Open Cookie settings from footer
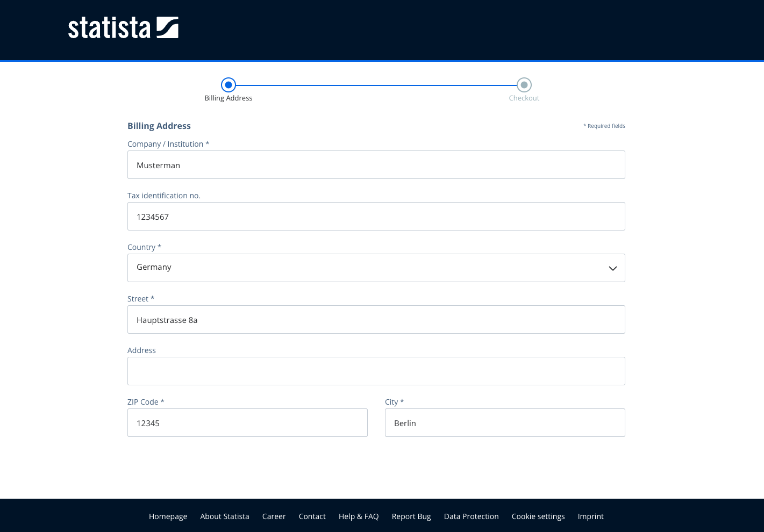 [x=538, y=516]
